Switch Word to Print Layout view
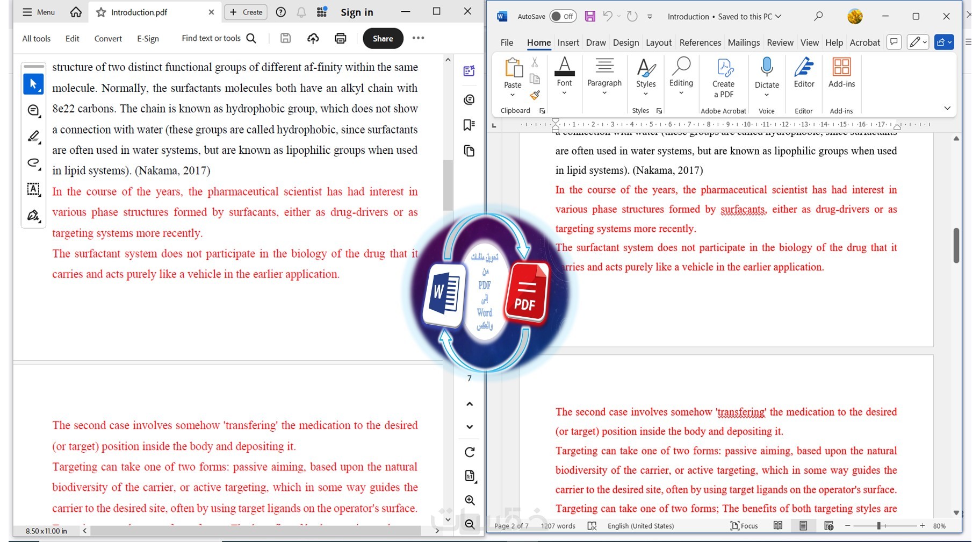Screen dimensions: 980x542 (803, 526)
